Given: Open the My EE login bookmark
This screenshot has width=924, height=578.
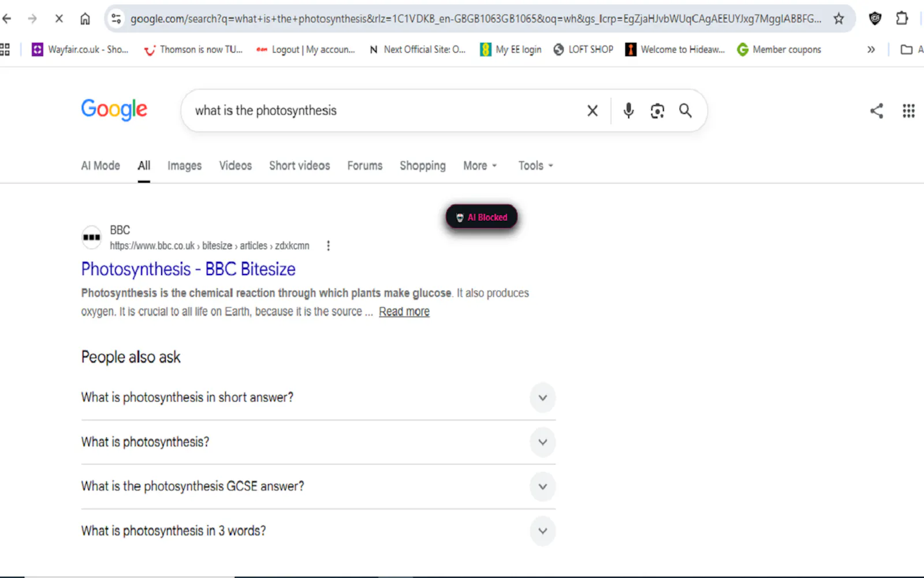Looking at the screenshot, I should [x=511, y=50].
